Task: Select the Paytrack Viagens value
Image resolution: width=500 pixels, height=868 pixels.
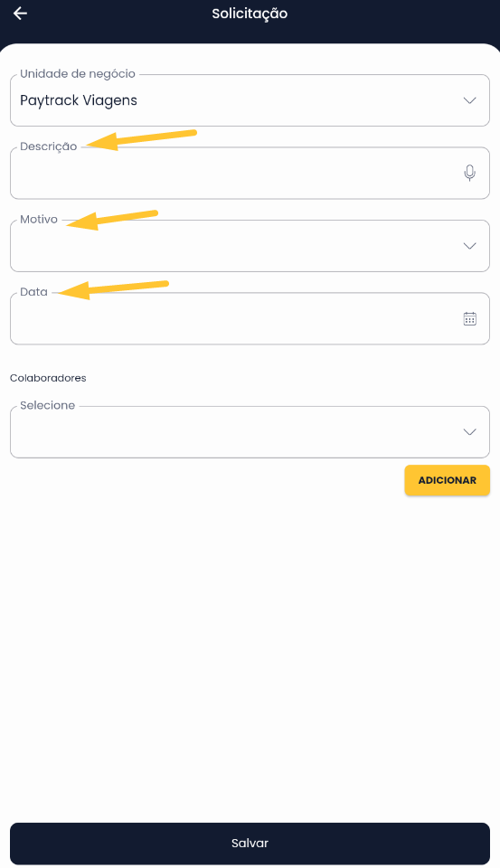Action: (x=79, y=100)
